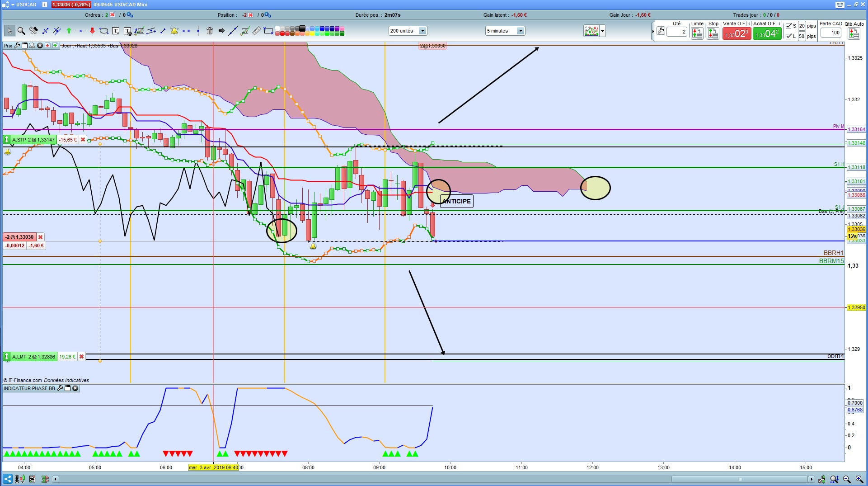
Task: Click the yellow alert bell tool
Action: (174, 31)
